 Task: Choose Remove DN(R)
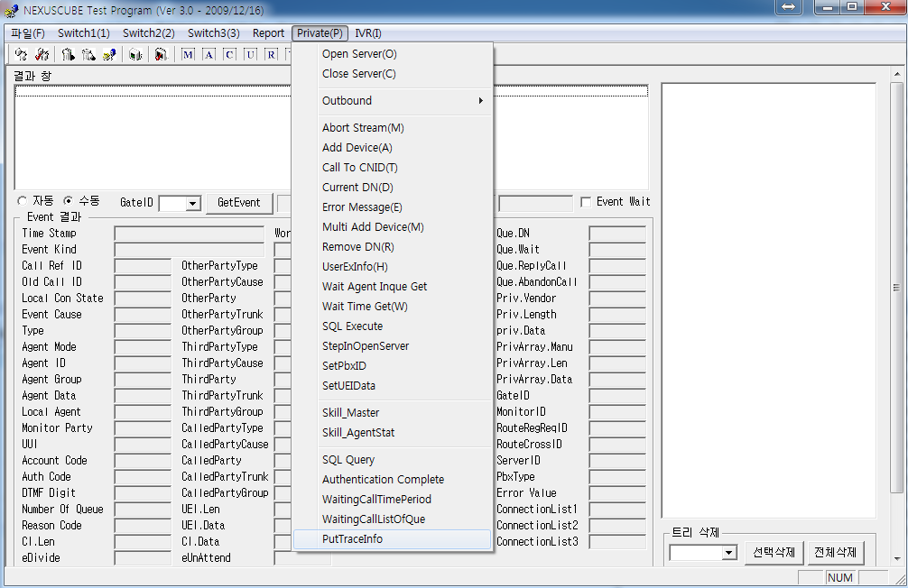(x=394, y=246)
